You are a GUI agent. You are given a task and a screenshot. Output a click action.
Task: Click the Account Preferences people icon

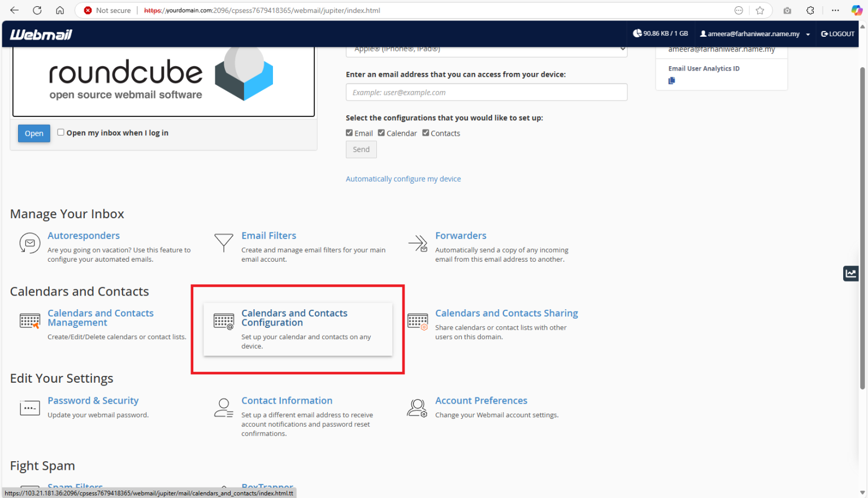[417, 408]
